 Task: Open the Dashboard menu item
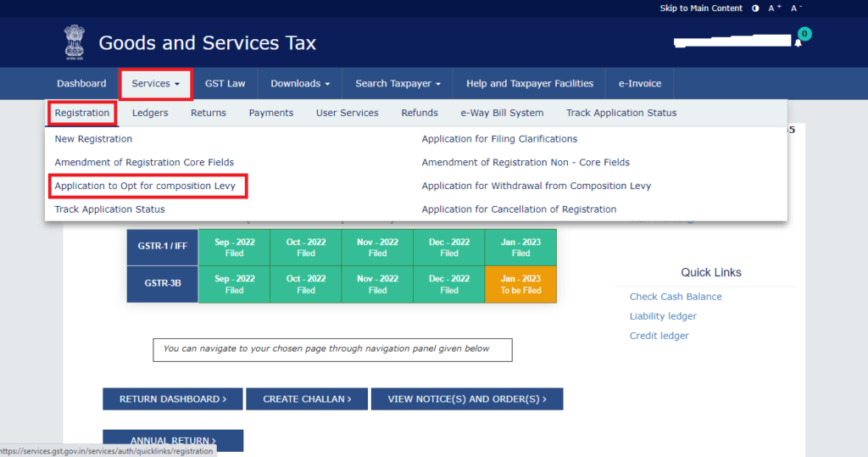pos(81,84)
